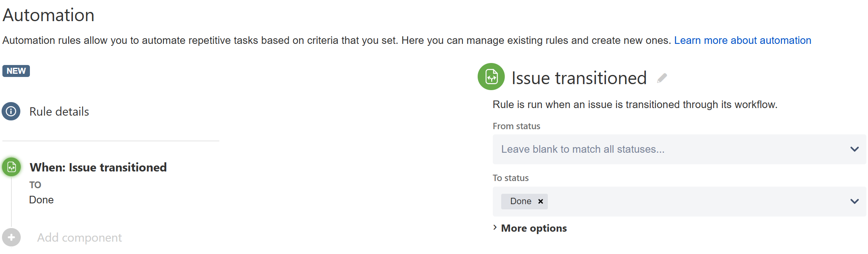Click the Done value under TO

tap(41, 200)
